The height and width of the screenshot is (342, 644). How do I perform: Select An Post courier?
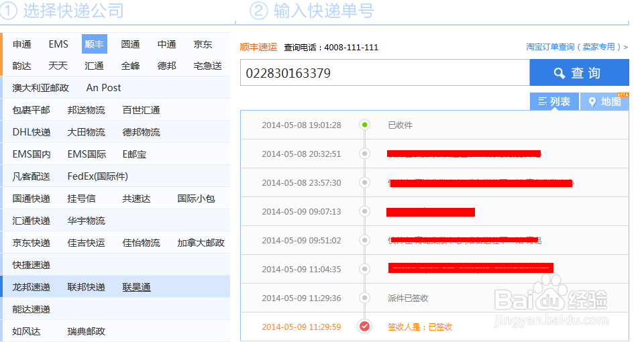click(103, 88)
